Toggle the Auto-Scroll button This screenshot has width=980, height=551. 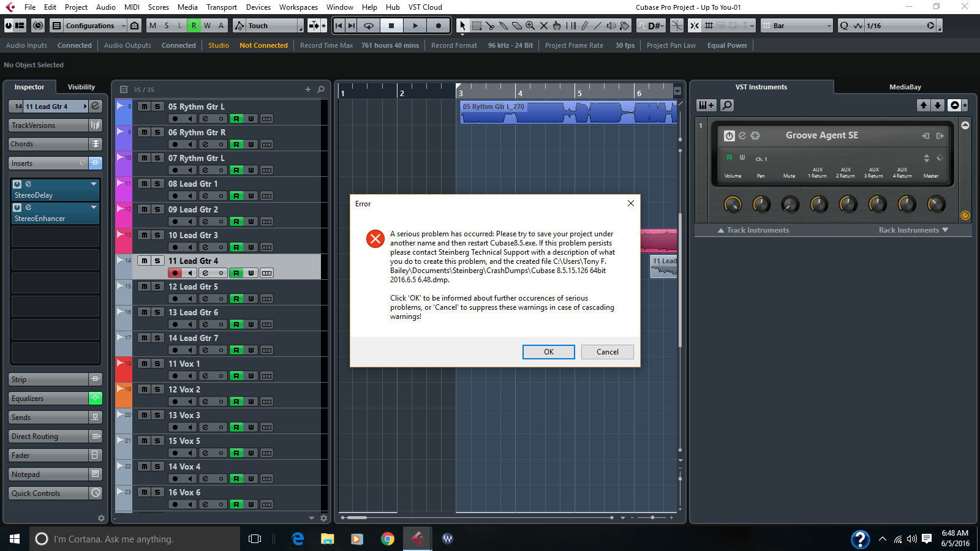click(314, 26)
